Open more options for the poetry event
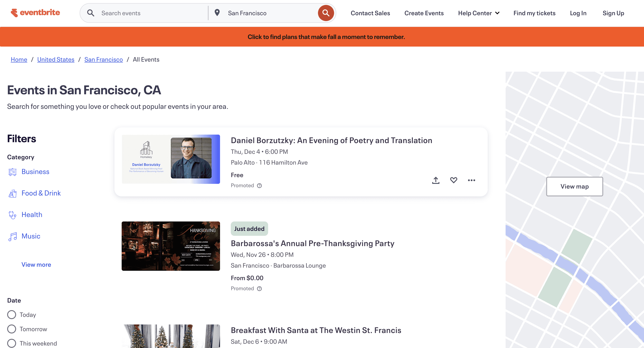 (472, 180)
